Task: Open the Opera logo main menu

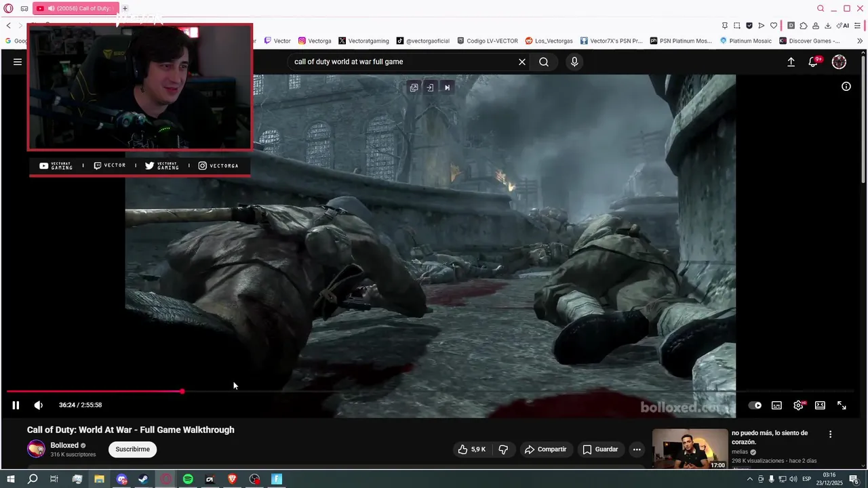Action: coord(8,8)
